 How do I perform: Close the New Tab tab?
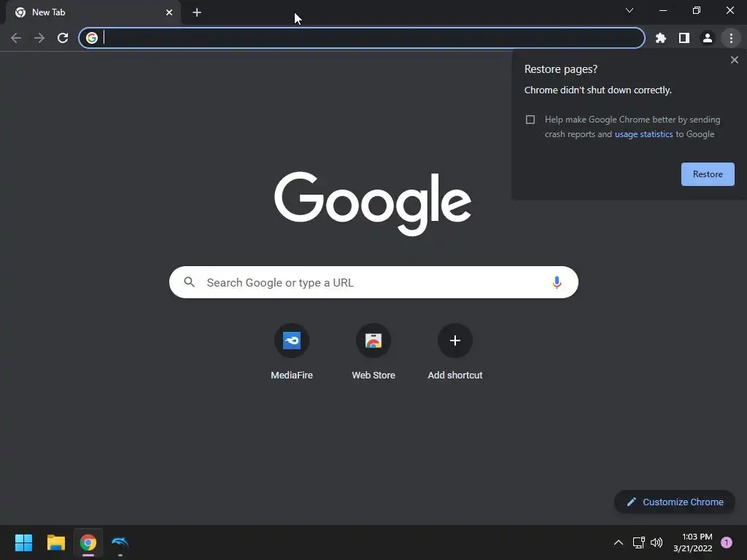point(169,12)
